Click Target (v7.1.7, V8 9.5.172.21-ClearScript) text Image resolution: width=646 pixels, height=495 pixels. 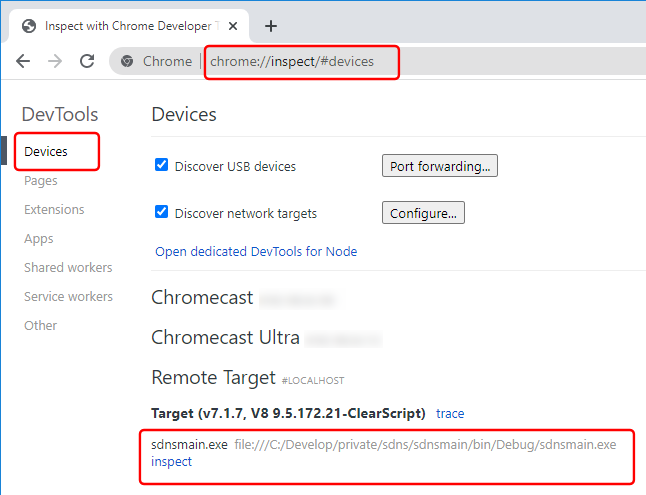(x=288, y=413)
